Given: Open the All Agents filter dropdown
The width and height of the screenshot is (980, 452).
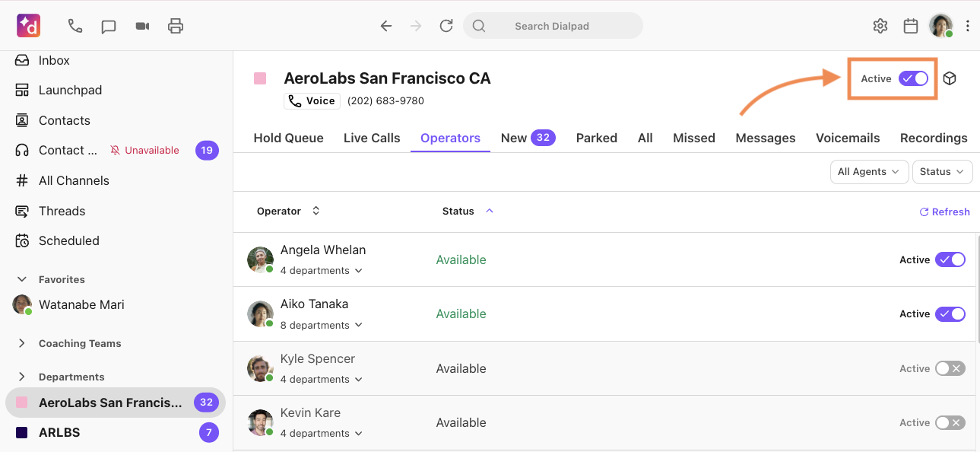Looking at the screenshot, I should point(869,171).
